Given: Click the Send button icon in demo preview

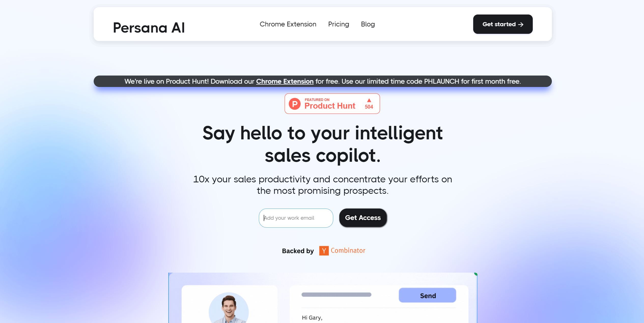Looking at the screenshot, I should (428, 295).
